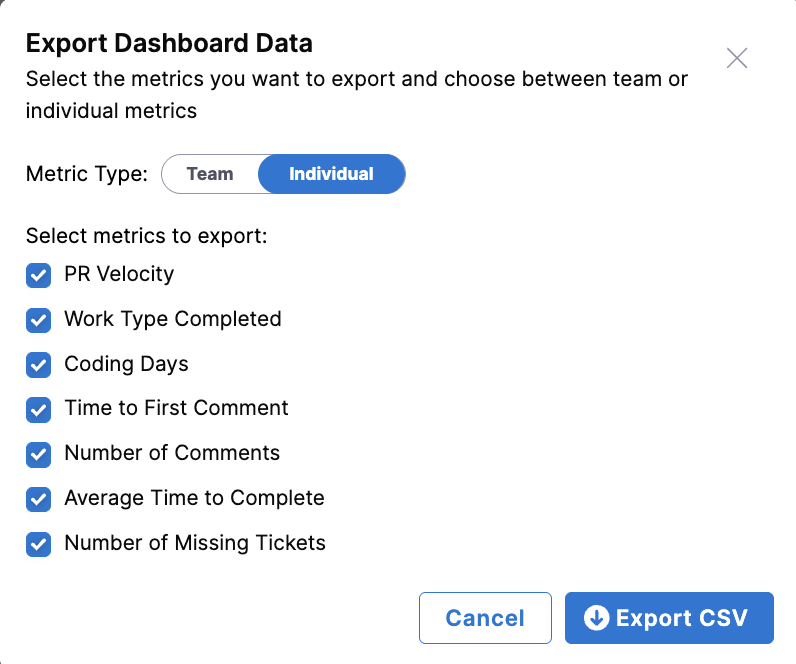Toggle the Work Type Completed checkbox
The image size is (796, 664).
39,320
